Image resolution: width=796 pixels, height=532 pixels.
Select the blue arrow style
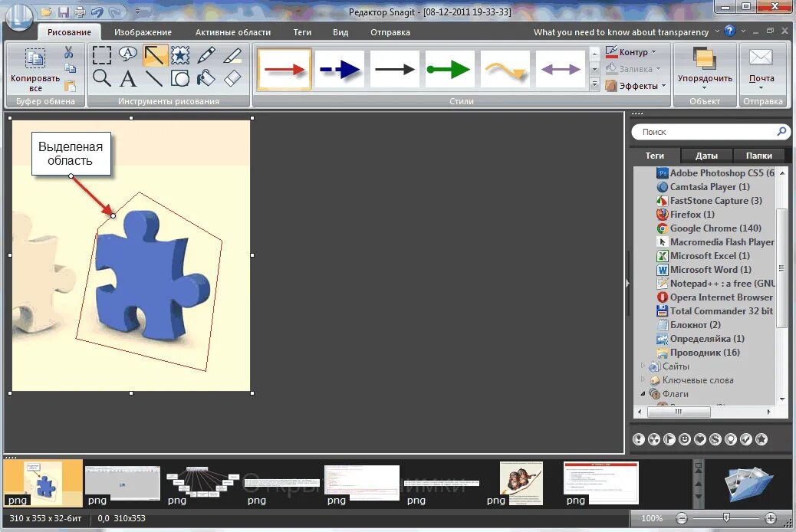339,67
